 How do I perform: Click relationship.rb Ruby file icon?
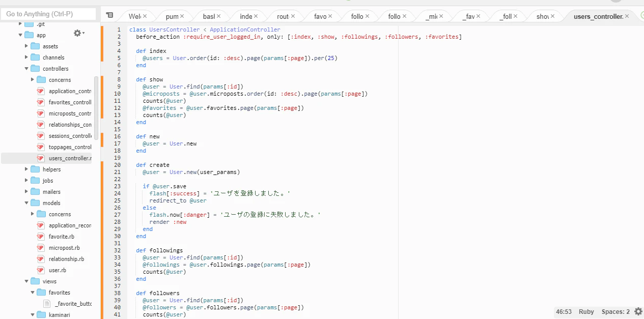[x=41, y=259]
